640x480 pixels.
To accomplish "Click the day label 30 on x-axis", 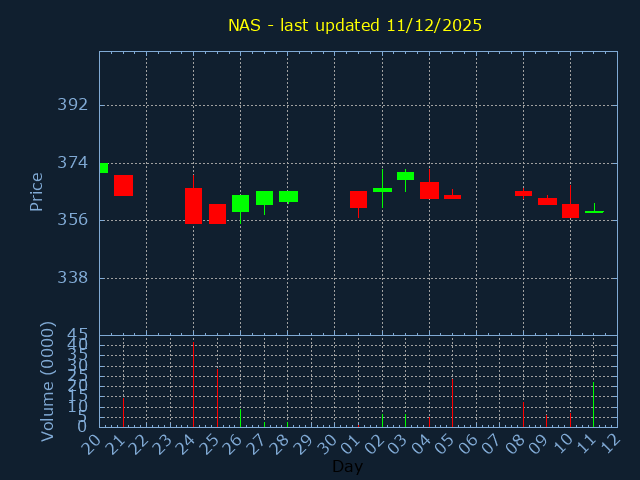I will pyautogui.click(x=327, y=443).
